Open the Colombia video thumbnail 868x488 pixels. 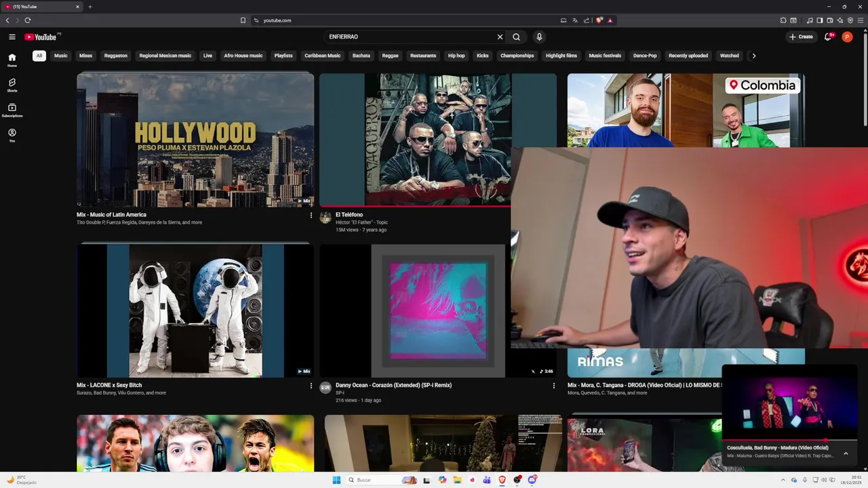pyautogui.click(x=686, y=110)
